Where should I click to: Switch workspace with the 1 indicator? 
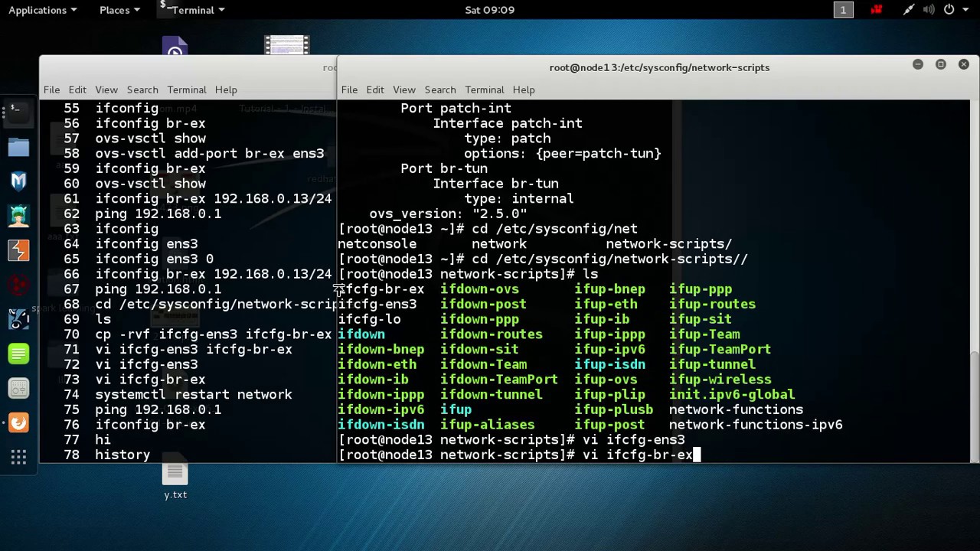[x=843, y=10]
